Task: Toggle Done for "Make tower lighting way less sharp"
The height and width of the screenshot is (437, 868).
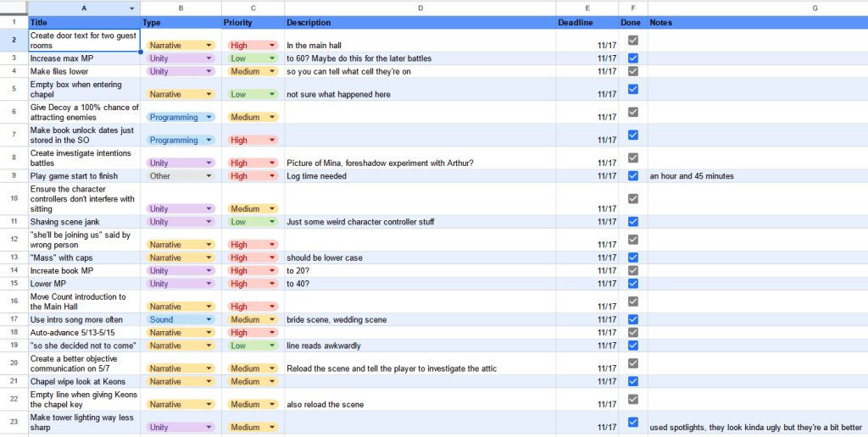Action: 632,422
